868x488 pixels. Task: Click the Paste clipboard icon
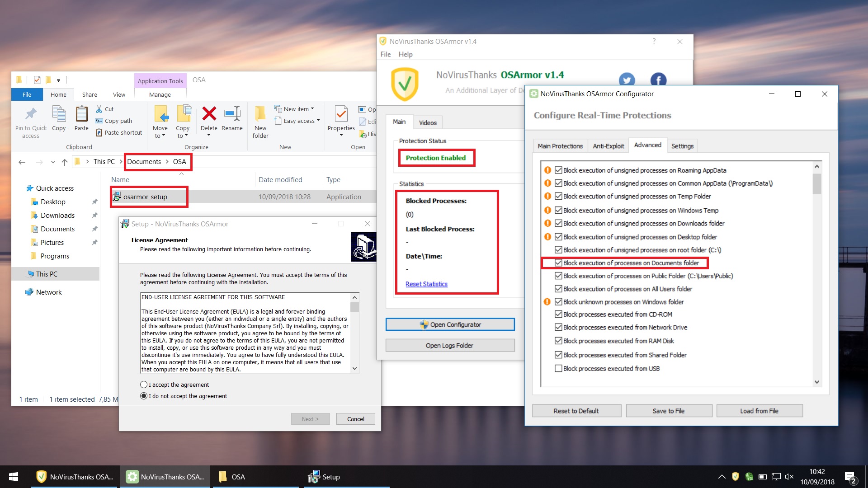click(x=81, y=114)
